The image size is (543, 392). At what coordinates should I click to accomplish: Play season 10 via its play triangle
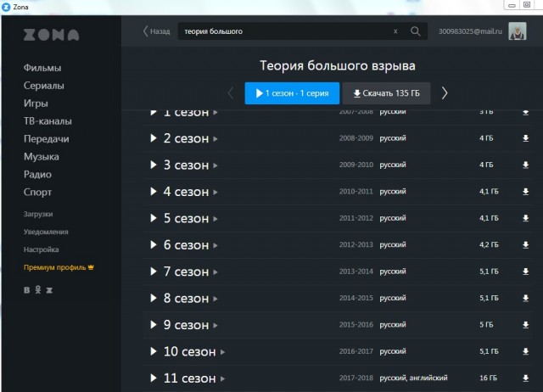(x=154, y=351)
